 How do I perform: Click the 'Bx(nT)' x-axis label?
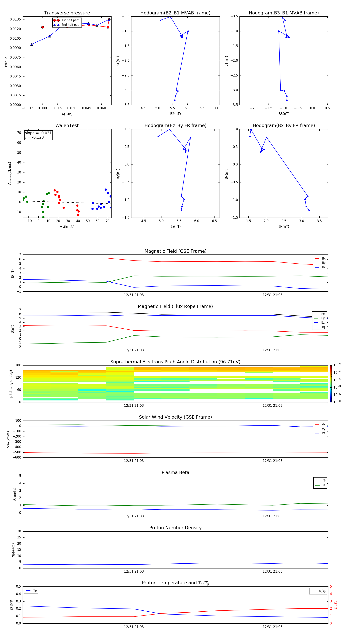[x=284, y=227]
